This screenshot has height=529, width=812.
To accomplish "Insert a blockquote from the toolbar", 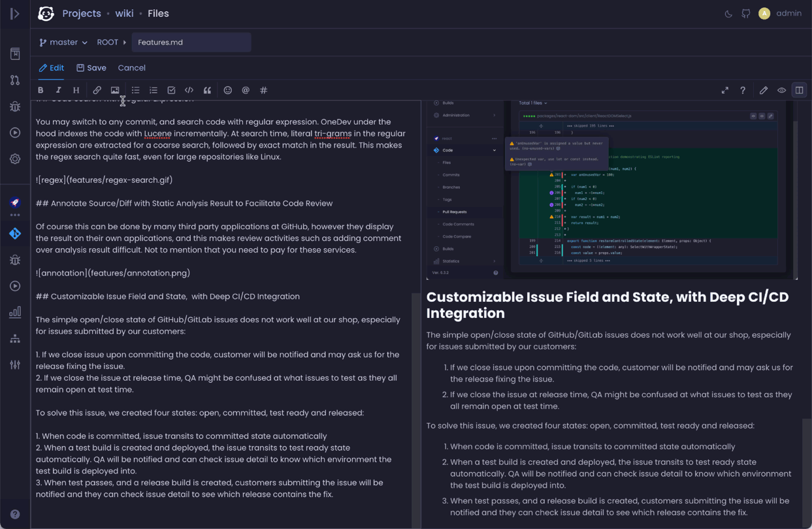I will coord(207,89).
